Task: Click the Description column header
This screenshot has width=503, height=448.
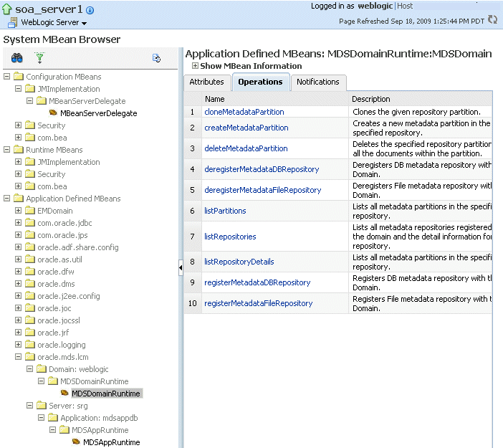Action: (x=420, y=99)
